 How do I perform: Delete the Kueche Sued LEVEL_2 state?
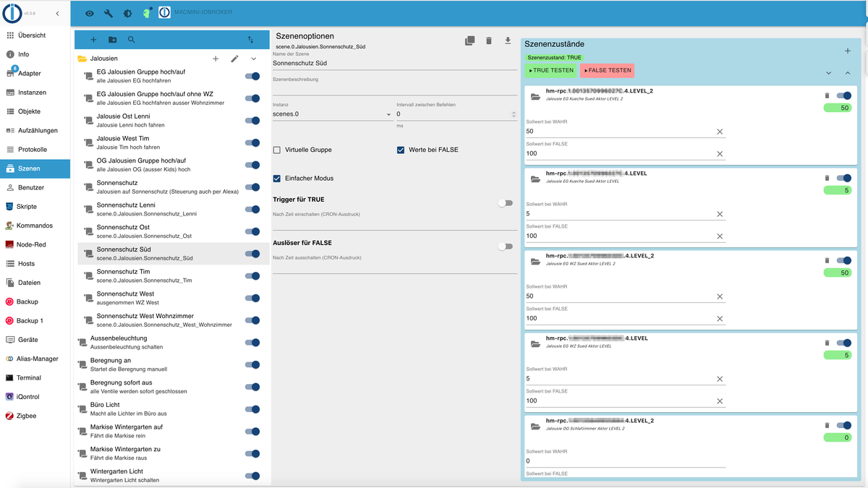(827, 95)
